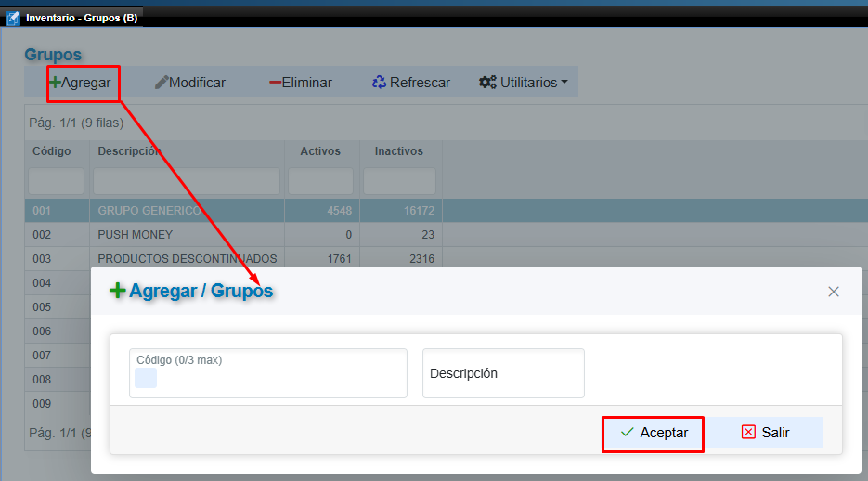Click the Inventario window title icon
The width and height of the screenshot is (868, 481).
13,19
